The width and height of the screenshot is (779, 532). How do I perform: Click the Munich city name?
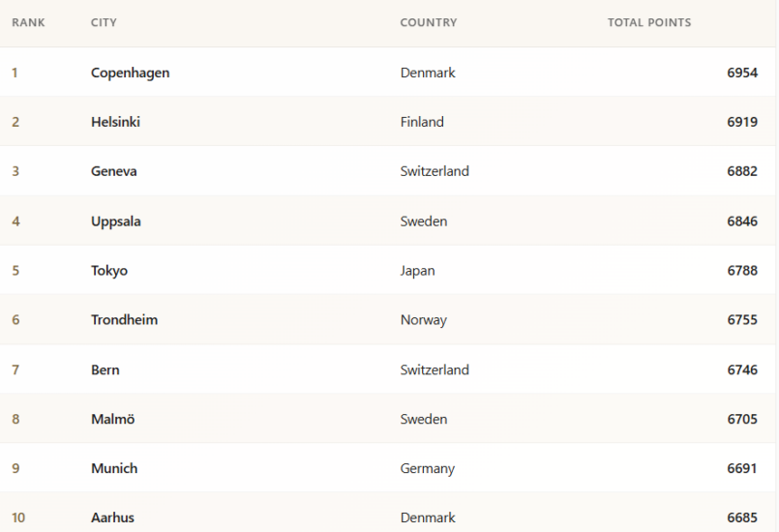pos(113,468)
